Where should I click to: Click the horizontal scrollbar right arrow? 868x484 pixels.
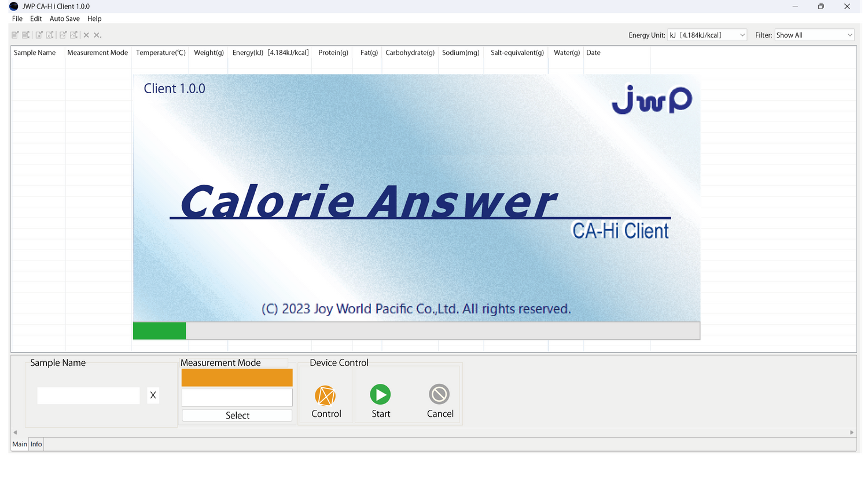[x=852, y=432]
